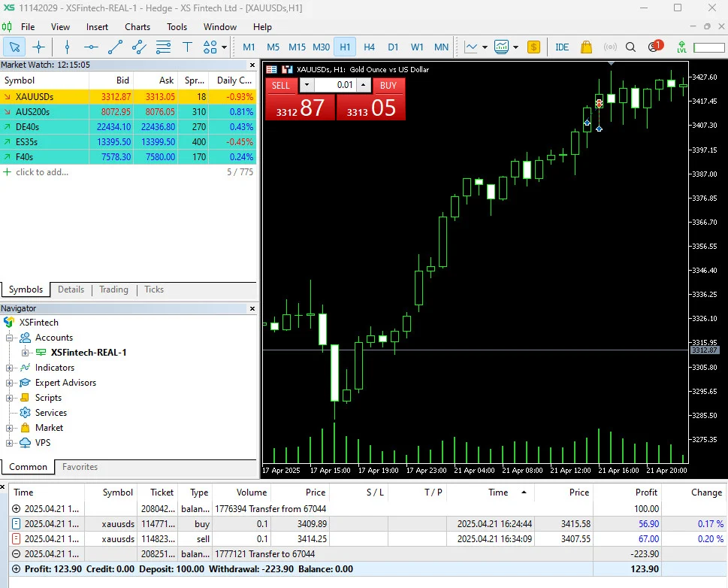The height and width of the screenshot is (588, 728).
Task: Toggle the M15 timeframe button
Action: click(297, 47)
